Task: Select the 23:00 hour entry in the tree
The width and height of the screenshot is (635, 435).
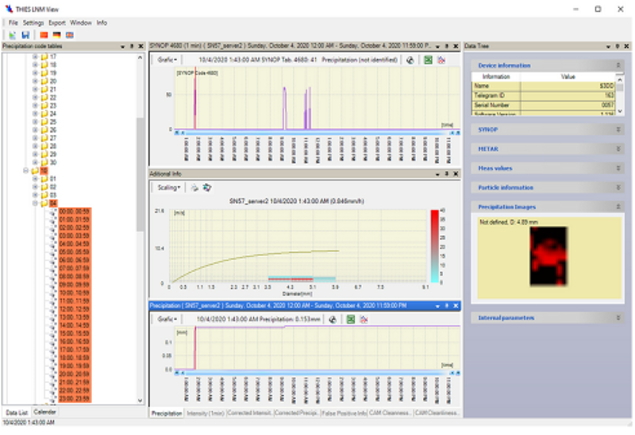Action: 75,399
